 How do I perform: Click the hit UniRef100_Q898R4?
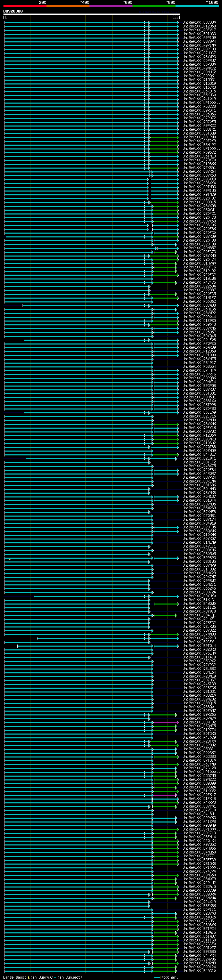199,894
